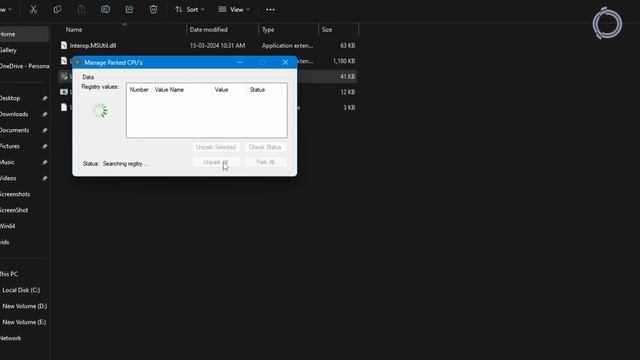Click the Rename icon in Explorer toolbar
Viewport: 640px width, 360px height.
(105, 9)
